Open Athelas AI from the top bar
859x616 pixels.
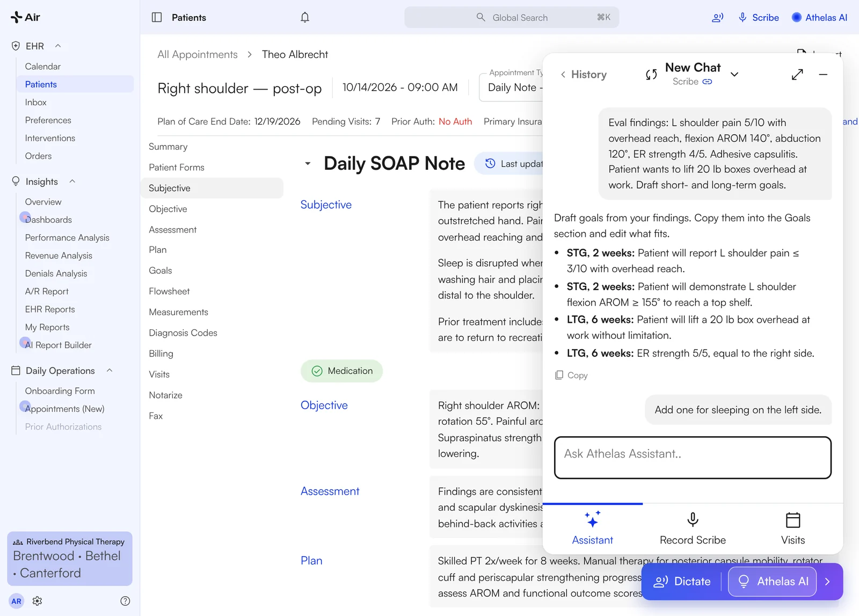tap(820, 18)
